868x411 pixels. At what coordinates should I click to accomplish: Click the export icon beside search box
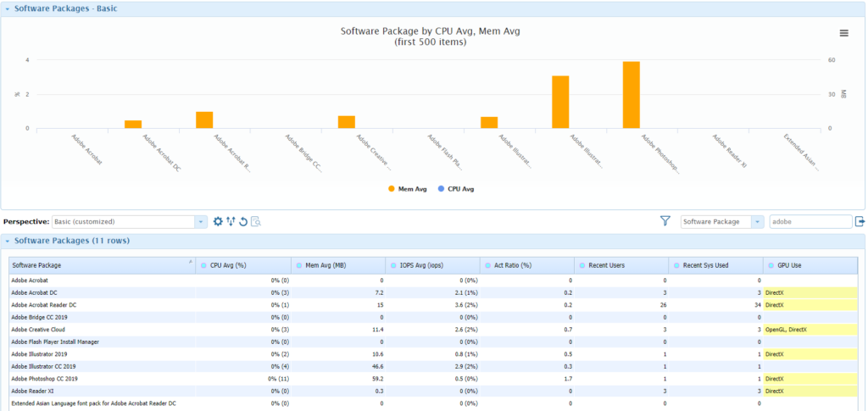(860, 221)
